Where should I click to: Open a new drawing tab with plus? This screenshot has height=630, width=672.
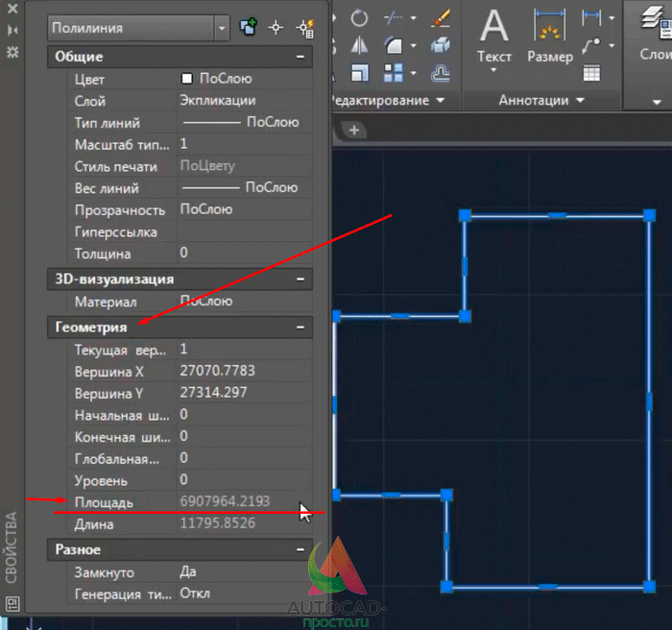(354, 130)
